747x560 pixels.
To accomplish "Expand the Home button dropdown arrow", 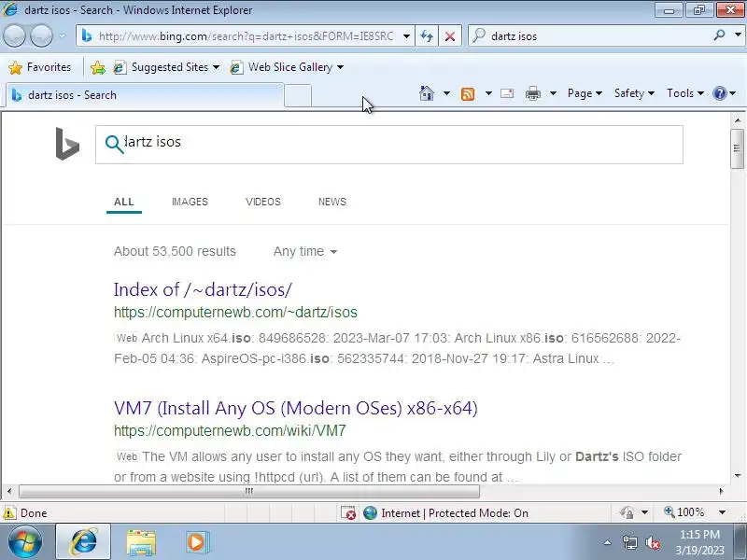I will click(x=446, y=93).
